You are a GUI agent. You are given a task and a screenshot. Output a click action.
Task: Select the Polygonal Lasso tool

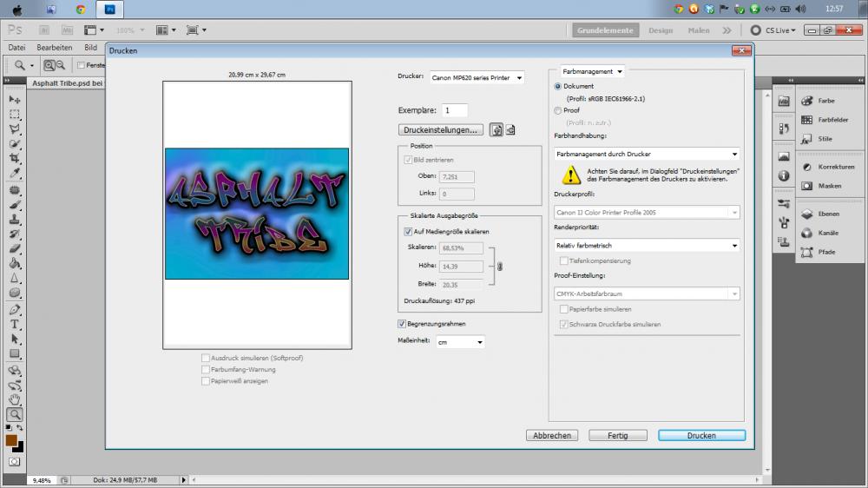(15, 129)
